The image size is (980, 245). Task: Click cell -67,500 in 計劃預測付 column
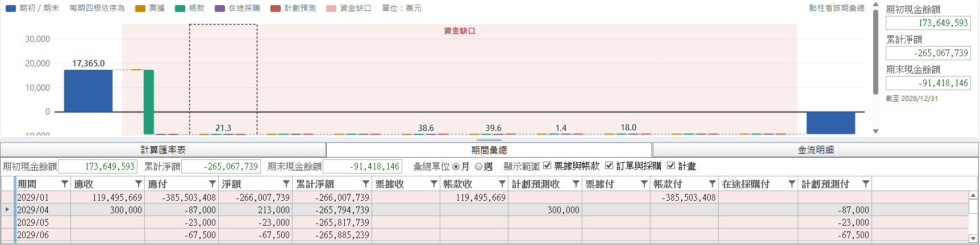[x=835, y=235]
